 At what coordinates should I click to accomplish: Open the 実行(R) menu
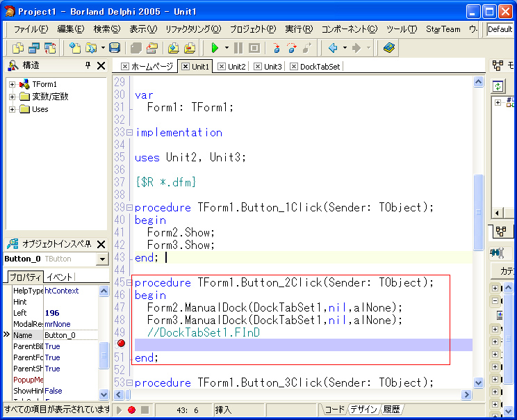pos(299,29)
